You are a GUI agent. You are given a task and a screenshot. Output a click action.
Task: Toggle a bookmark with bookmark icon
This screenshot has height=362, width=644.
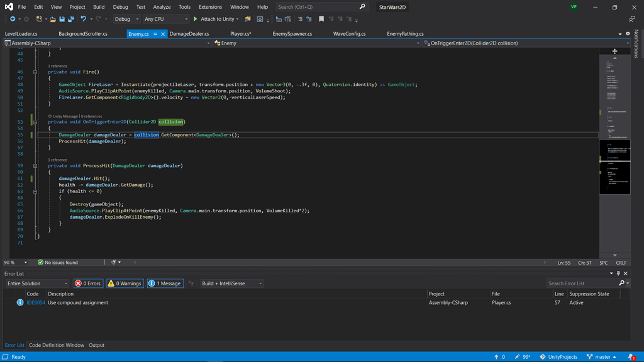click(x=321, y=19)
